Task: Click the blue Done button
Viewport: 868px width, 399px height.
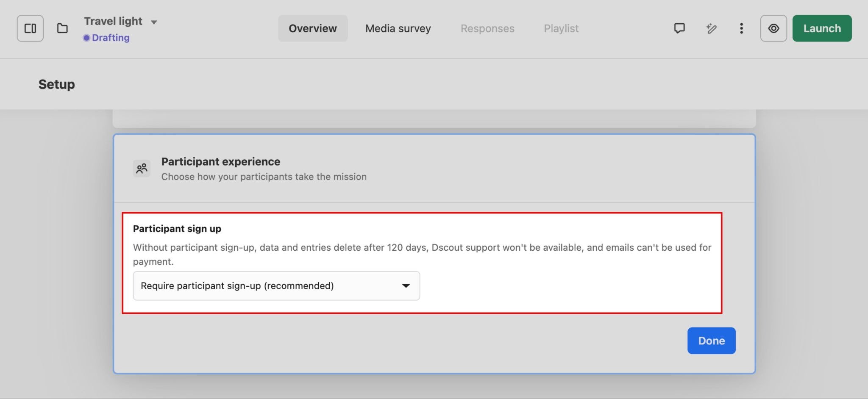Action: 711,341
